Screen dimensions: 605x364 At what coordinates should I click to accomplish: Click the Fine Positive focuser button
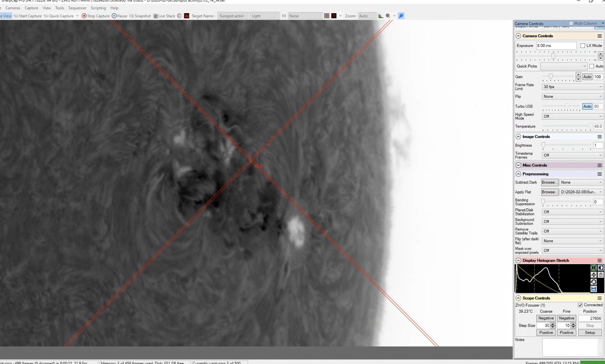coord(567,333)
